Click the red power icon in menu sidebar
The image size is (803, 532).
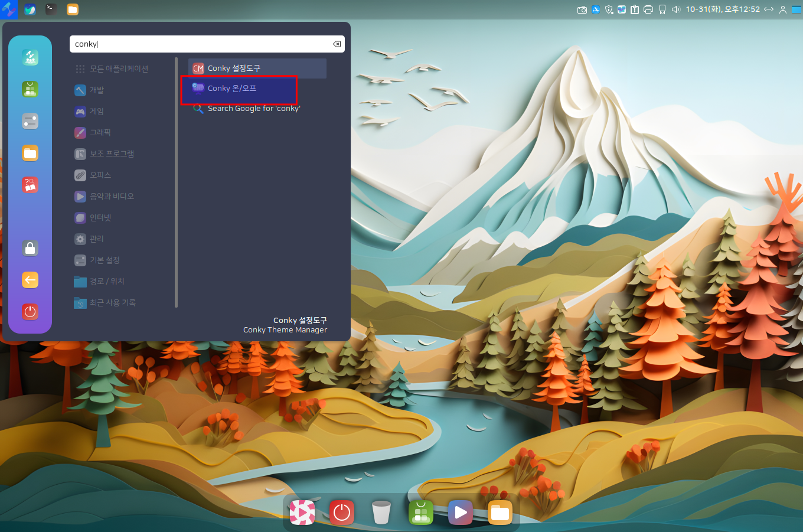click(30, 312)
